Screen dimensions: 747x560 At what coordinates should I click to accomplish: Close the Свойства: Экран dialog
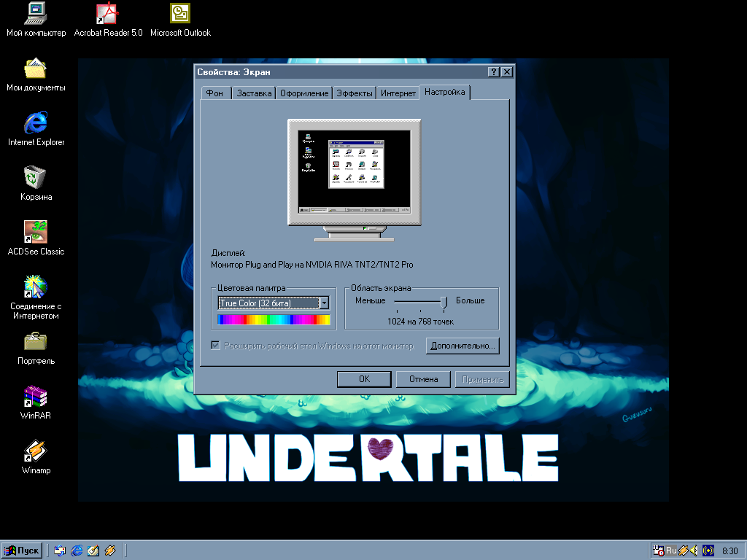point(507,72)
